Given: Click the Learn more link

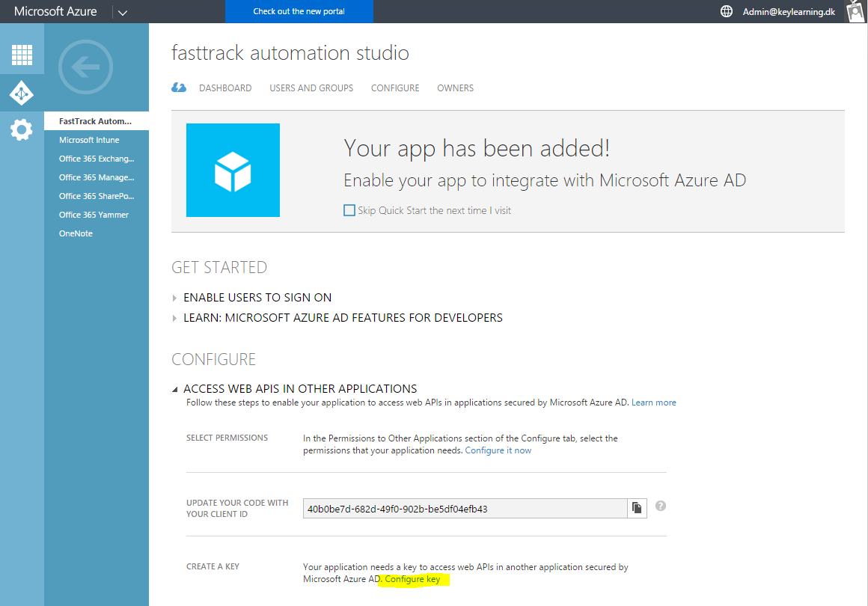Looking at the screenshot, I should [654, 403].
